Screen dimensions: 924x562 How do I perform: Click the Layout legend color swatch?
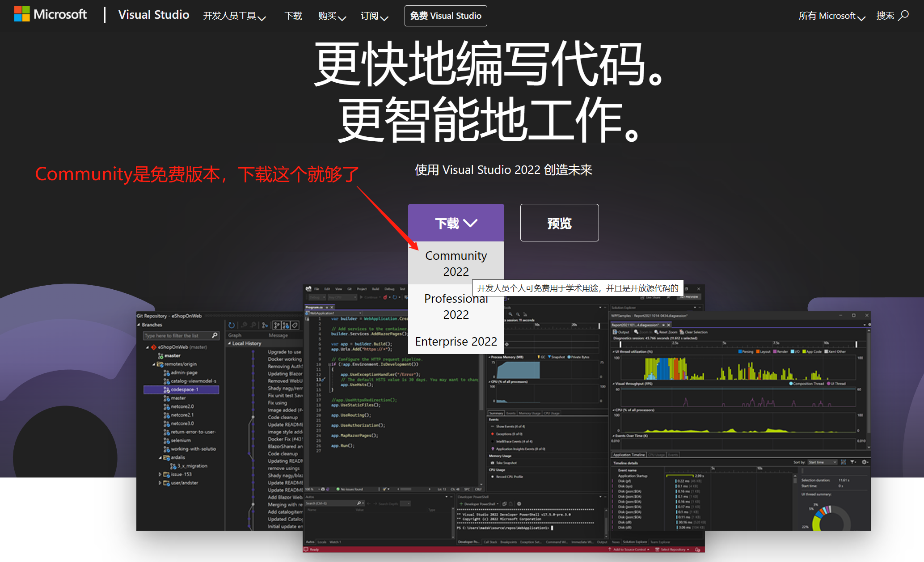[x=758, y=351]
